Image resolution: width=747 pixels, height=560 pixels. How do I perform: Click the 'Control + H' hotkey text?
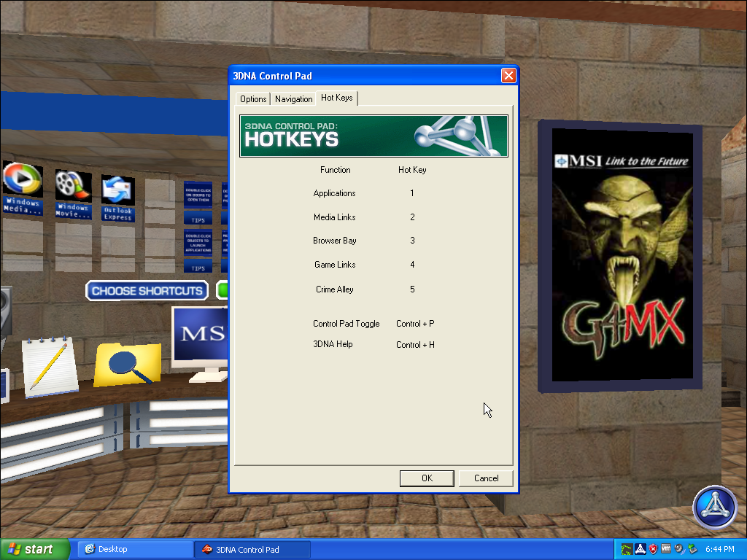click(415, 344)
